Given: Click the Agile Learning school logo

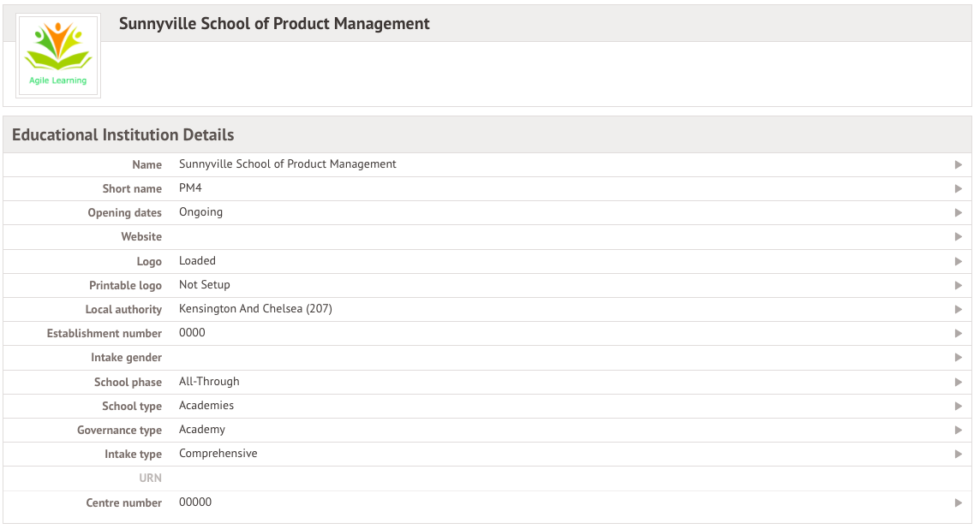Looking at the screenshot, I should (58, 56).
